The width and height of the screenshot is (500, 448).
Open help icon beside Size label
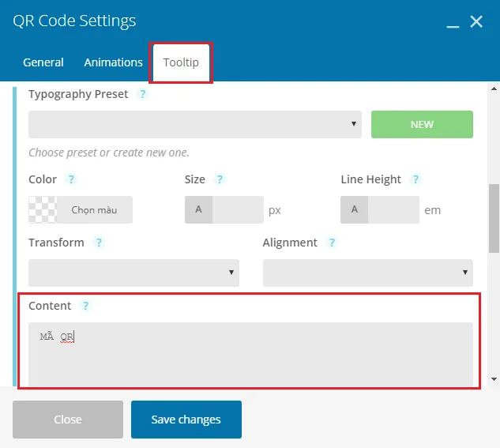click(220, 179)
